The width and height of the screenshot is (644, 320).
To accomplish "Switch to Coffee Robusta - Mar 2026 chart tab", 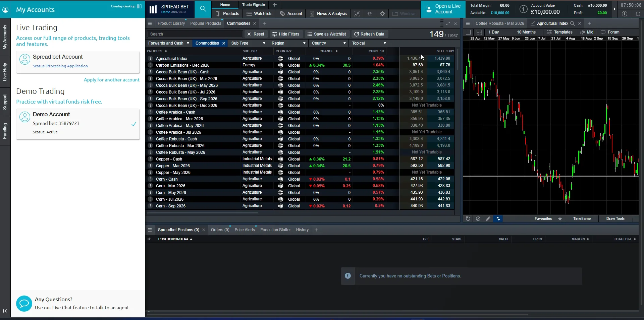I will click(x=499, y=23).
